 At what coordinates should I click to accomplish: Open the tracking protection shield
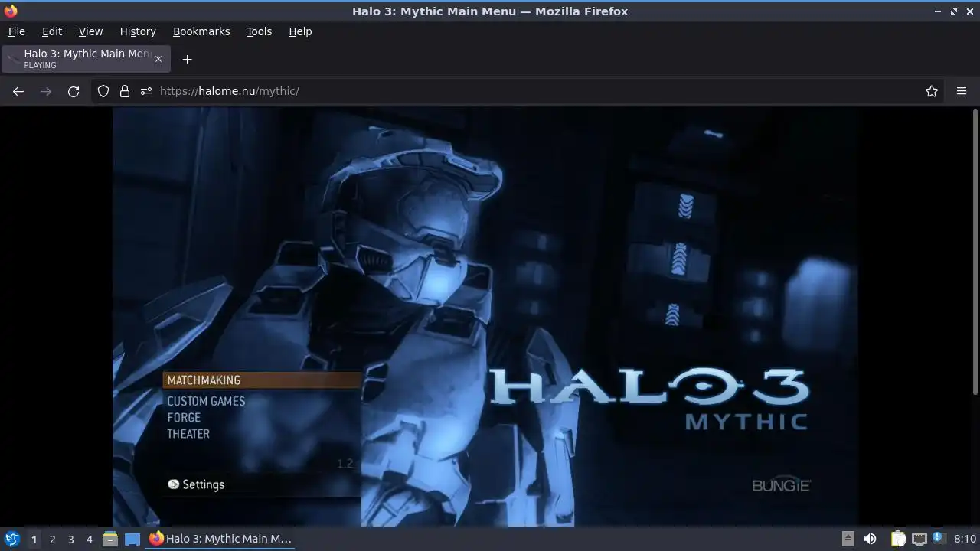pos(103,91)
